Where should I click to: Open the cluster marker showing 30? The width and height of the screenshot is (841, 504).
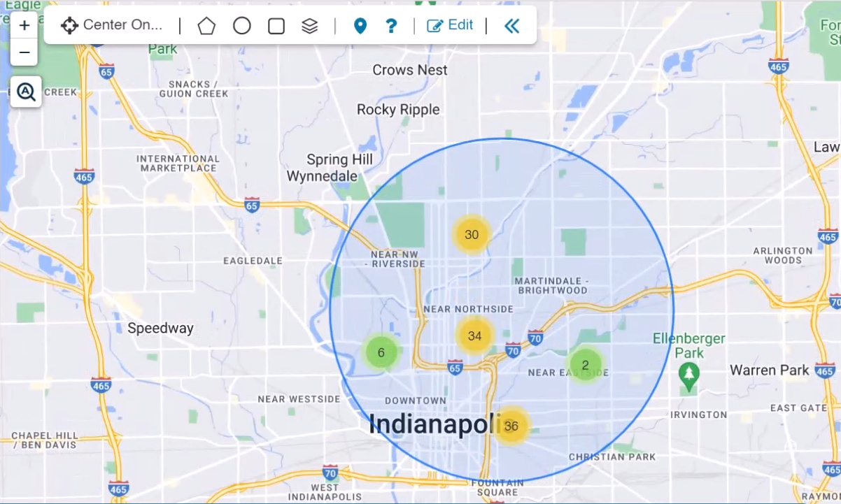tap(472, 235)
